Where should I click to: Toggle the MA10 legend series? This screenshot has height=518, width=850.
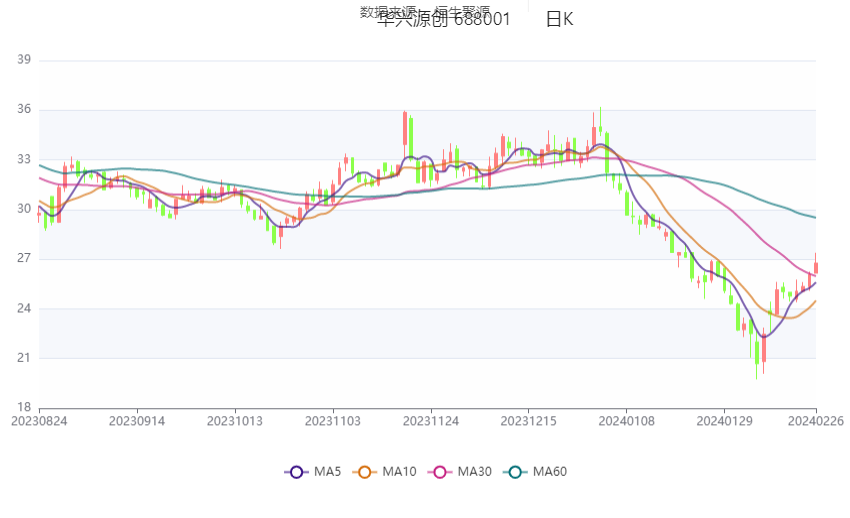[384, 472]
